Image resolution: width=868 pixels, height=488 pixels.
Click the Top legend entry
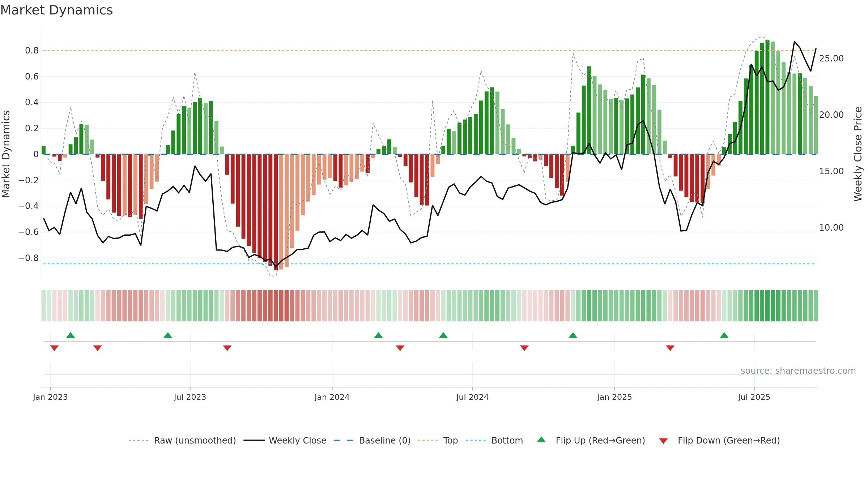click(438, 440)
